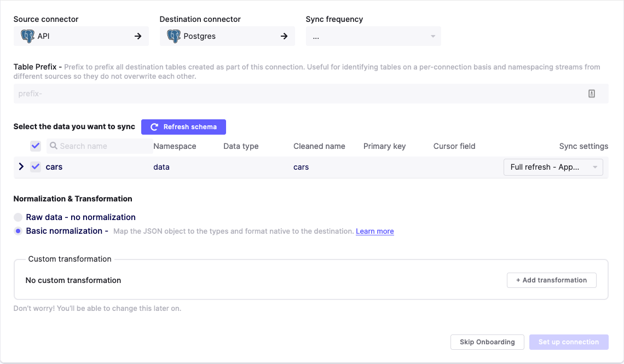
Task: Open the Sync frequency dropdown
Action: (373, 36)
